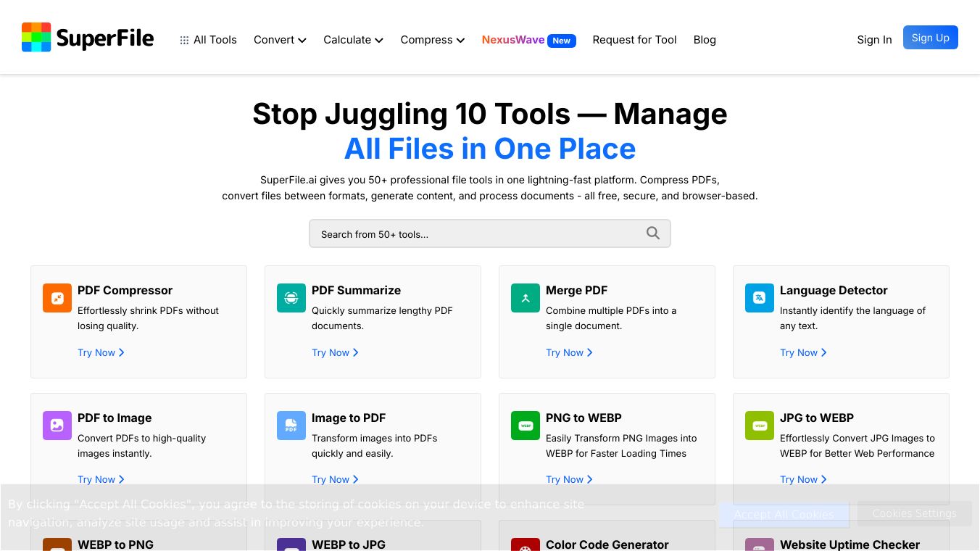Open the WEBP to PNG card title
Screen dimensions: 980x551
tap(115, 544)
